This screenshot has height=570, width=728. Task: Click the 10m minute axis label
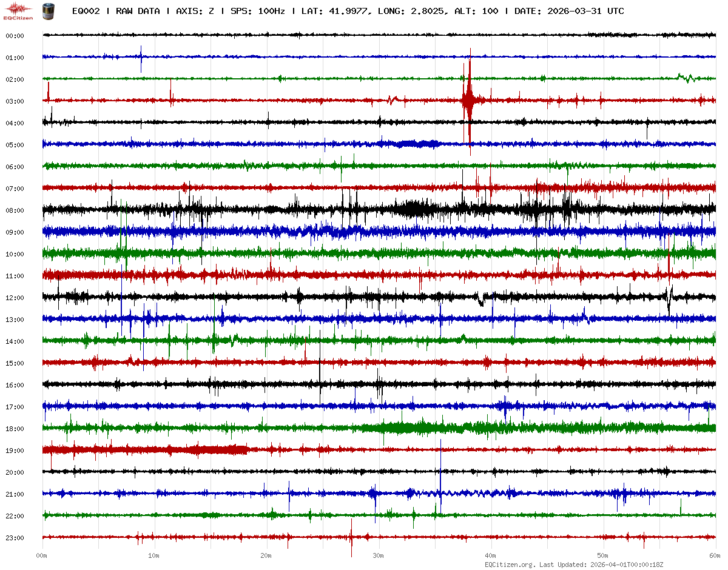pos(154,555)
